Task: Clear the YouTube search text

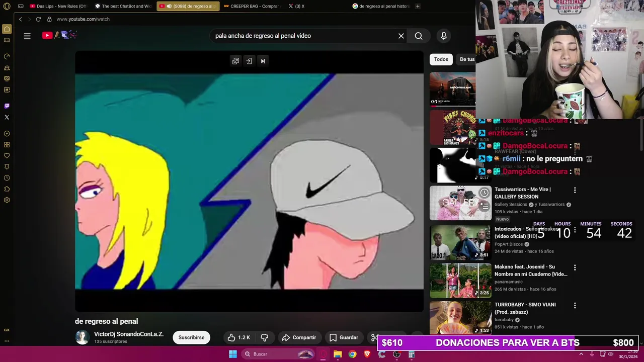Action: coord(401,36)
